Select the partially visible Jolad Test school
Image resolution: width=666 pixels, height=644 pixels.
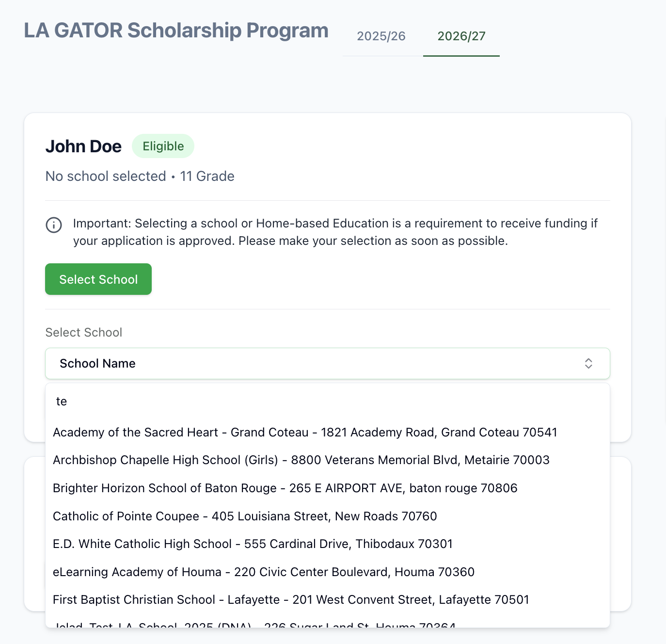coord(254,625)
